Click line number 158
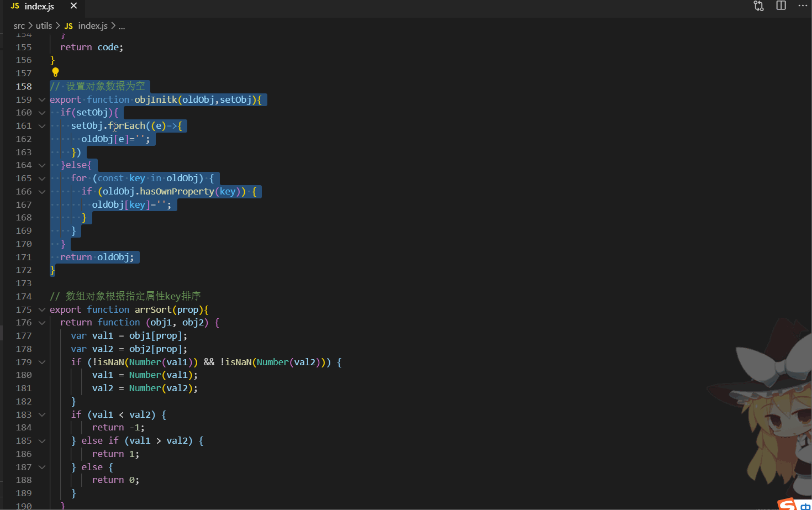Image resolution: width=812 pixels, height=510 pixels. (24, 86)
